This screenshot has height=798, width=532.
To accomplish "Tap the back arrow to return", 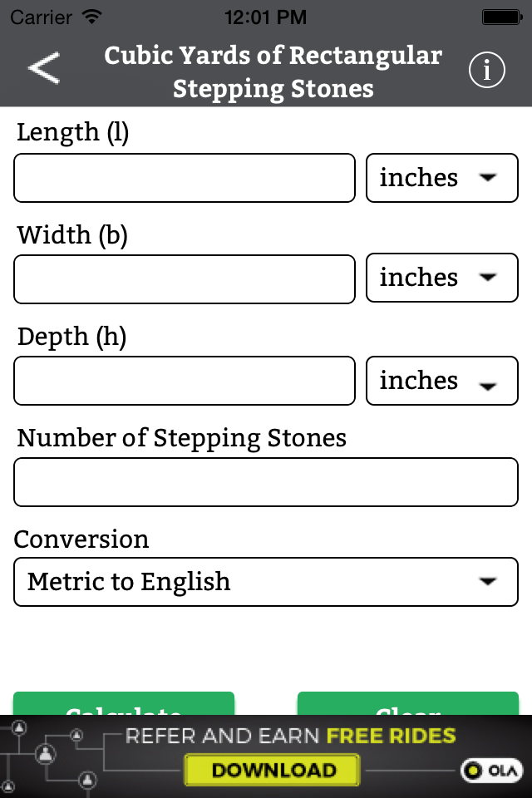I will coord(43,67).
